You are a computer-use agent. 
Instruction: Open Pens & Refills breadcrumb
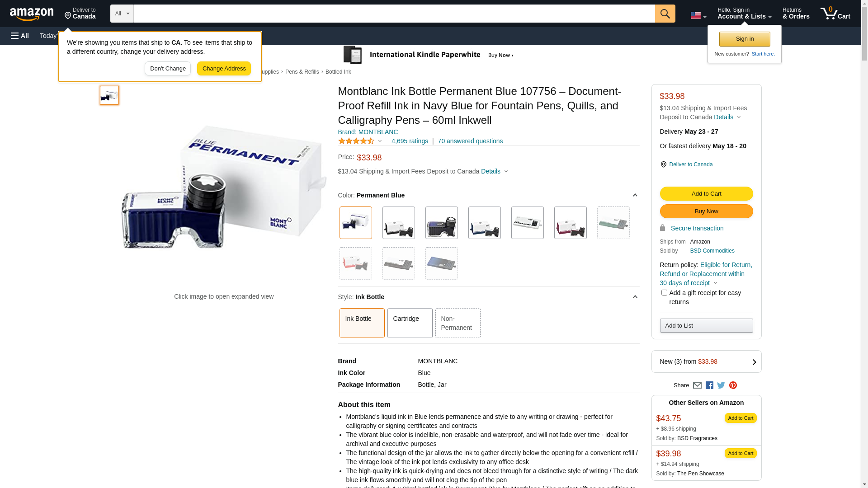point(302,72)
